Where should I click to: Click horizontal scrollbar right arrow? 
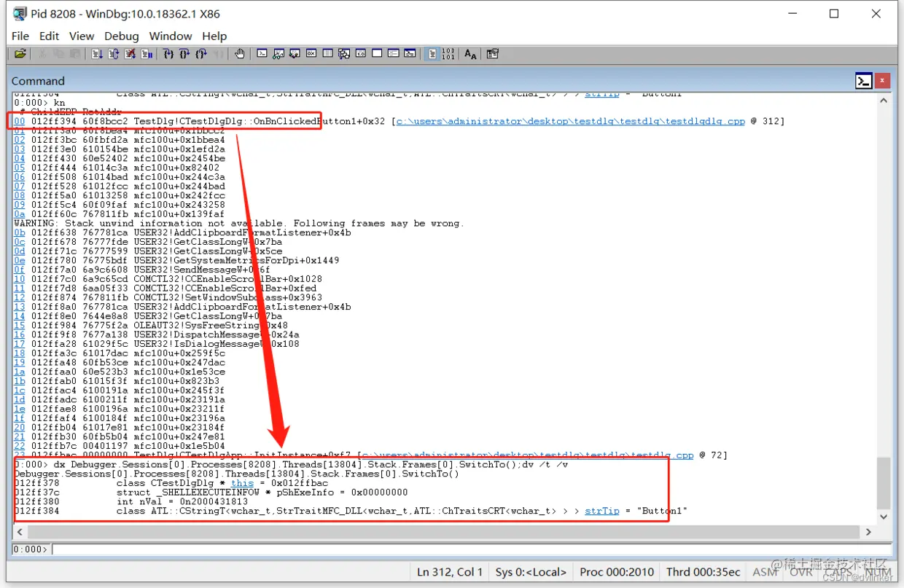tap(868, 532)
